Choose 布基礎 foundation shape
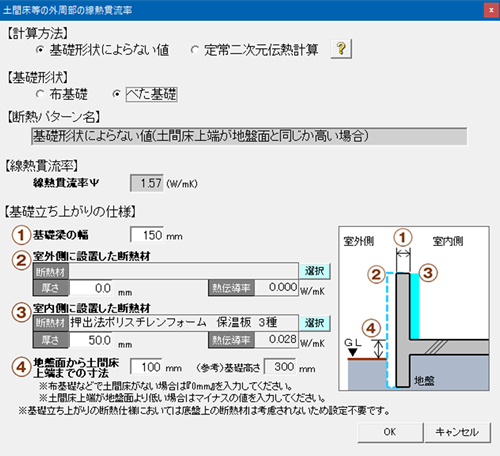500x456 pixels. click(x=62, y=94)
